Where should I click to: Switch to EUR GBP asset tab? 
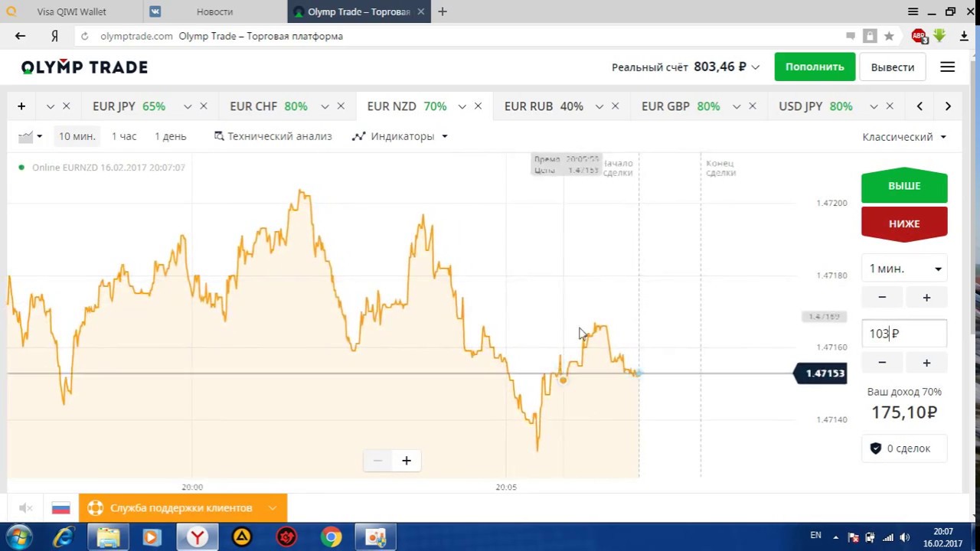tap(681, 106)
